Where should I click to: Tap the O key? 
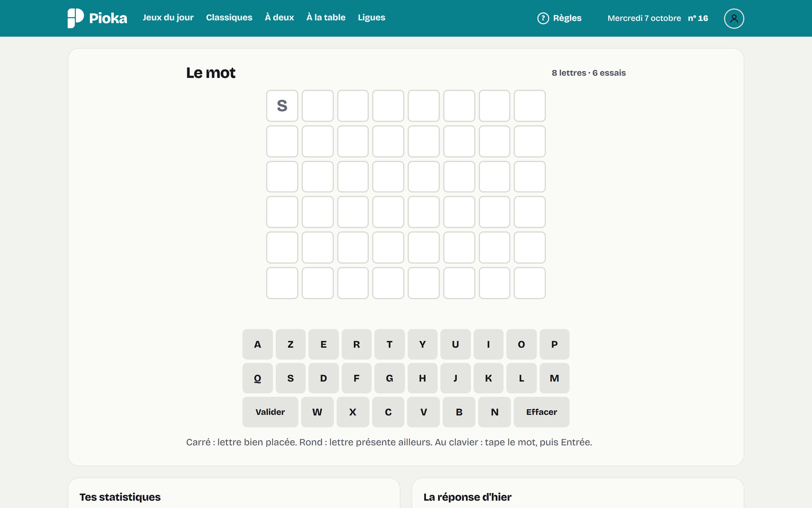521,344
